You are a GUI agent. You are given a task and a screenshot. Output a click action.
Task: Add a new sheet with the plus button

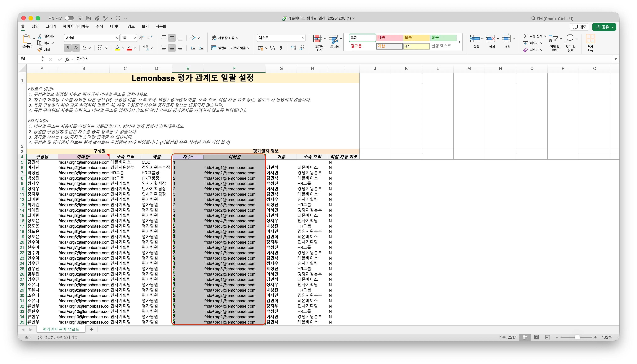(x=92, y=329)
